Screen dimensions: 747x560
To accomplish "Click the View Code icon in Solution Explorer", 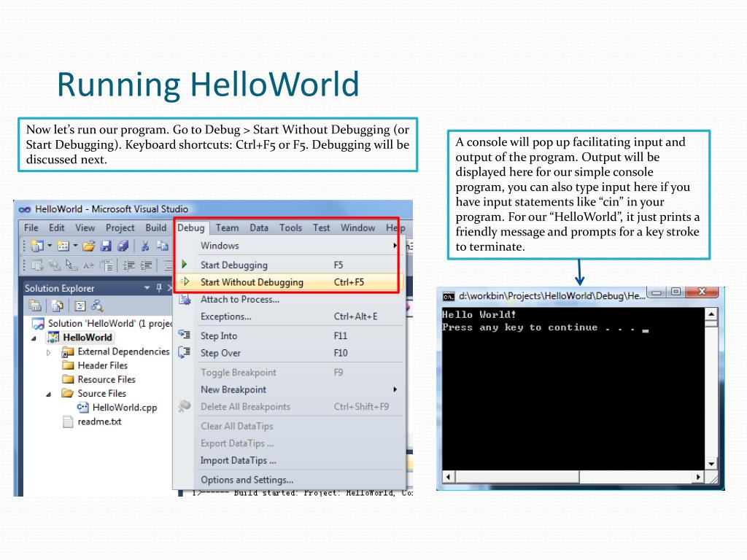I will (80, 306).
